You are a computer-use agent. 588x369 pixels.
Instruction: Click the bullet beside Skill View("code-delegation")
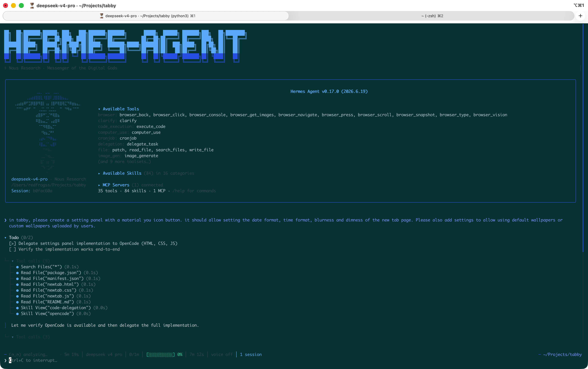click(x=17, y=308)
